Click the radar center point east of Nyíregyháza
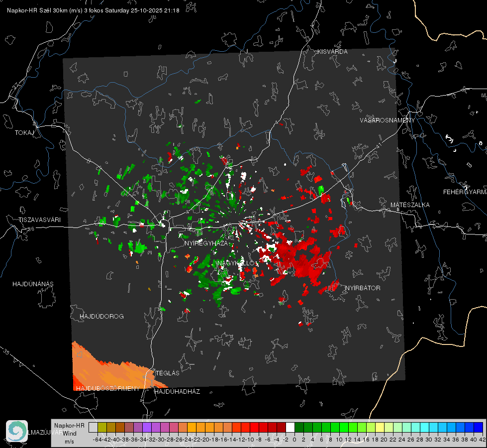This screenshot has height=448, width=487. [x=239, y=223]
